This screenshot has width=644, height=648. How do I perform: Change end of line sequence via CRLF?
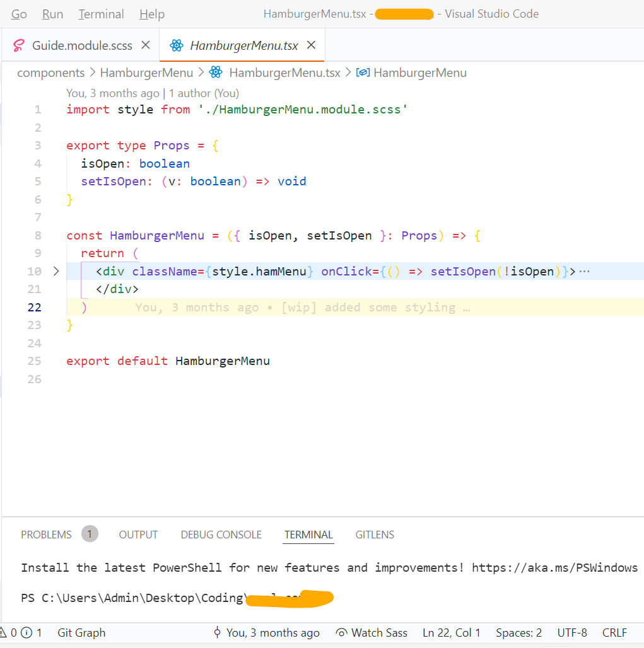614,633
